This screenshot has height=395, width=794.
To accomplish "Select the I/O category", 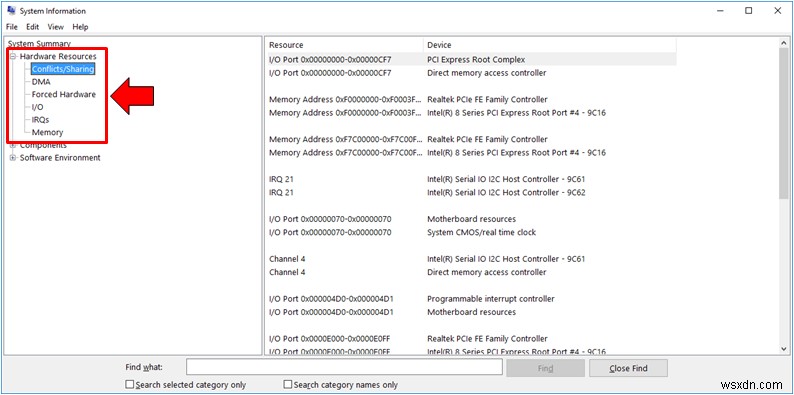I will pos(37,107).
